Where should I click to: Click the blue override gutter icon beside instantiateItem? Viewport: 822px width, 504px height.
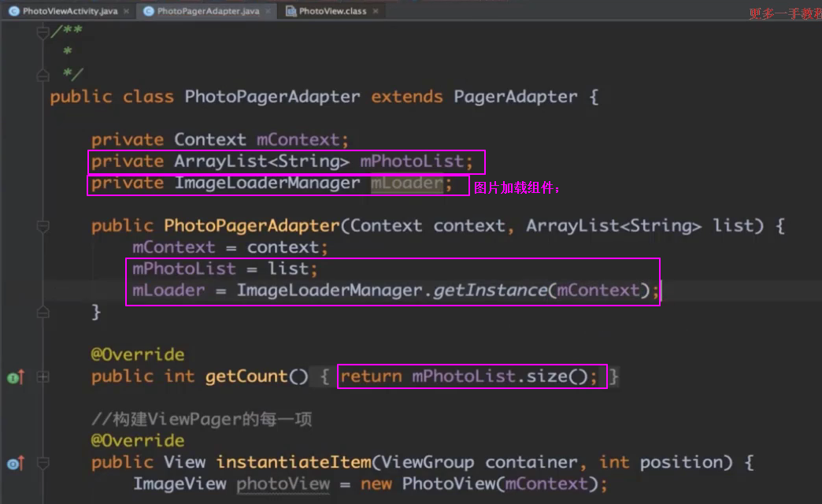16,463
